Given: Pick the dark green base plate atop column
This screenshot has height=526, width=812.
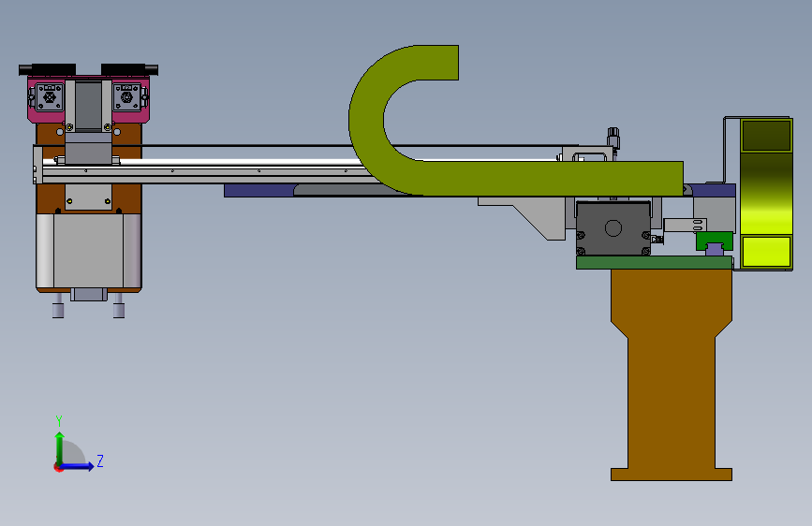Looking at the screenshot, I should coord(654,262).
